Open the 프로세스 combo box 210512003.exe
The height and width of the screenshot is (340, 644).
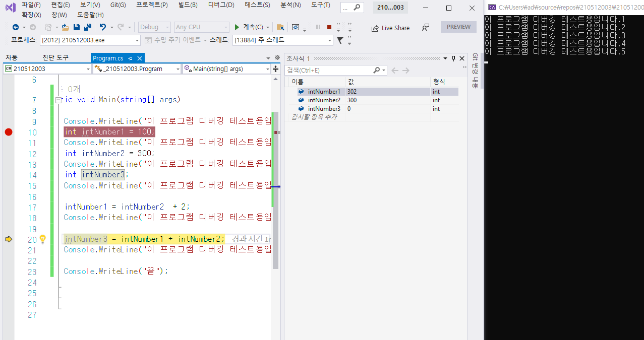[90, 40]
